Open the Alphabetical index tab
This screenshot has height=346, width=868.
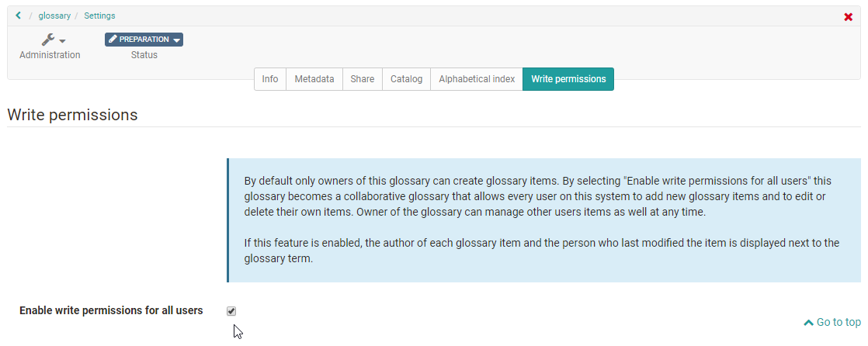click(x=477, y=79)
